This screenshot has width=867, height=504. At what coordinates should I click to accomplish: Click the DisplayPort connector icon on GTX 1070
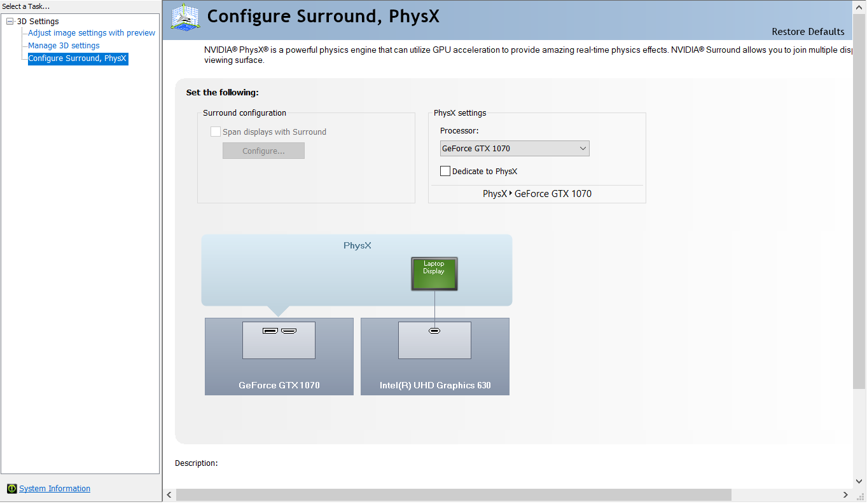point(270,331)
